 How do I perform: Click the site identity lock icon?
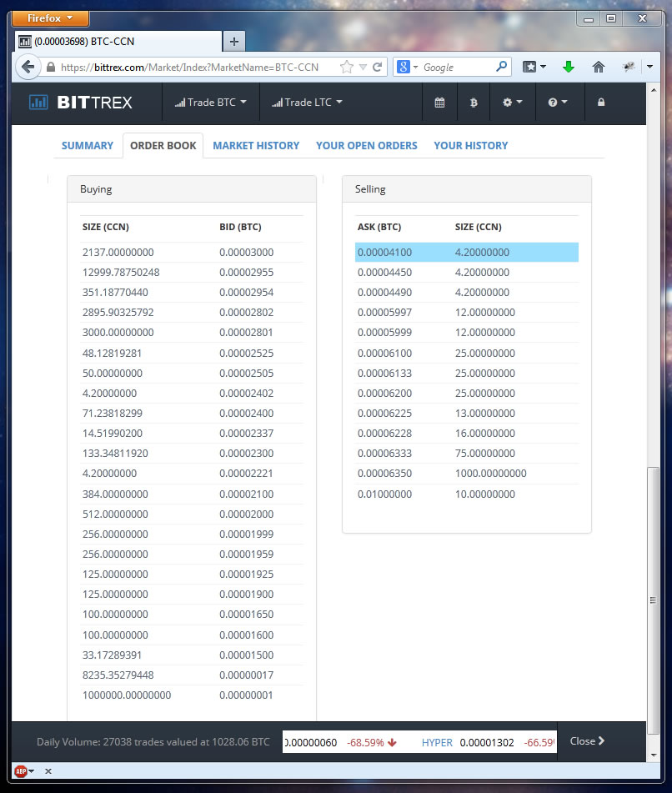click(x=51, y=67)
